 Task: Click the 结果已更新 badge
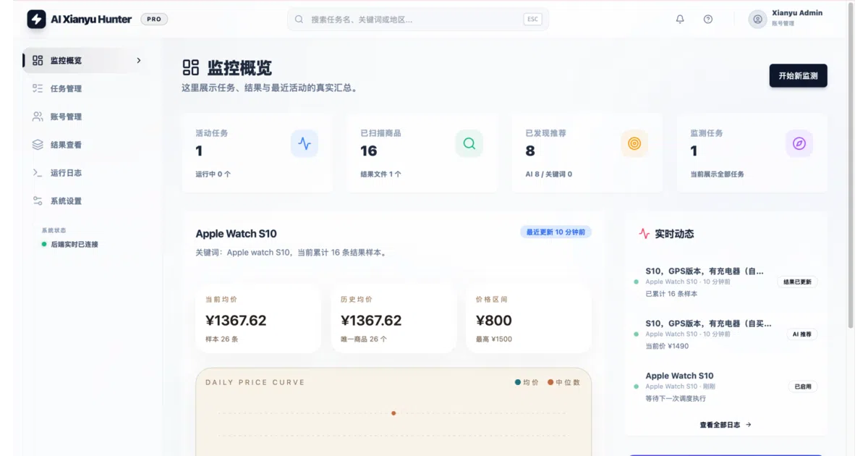(798, 282)
